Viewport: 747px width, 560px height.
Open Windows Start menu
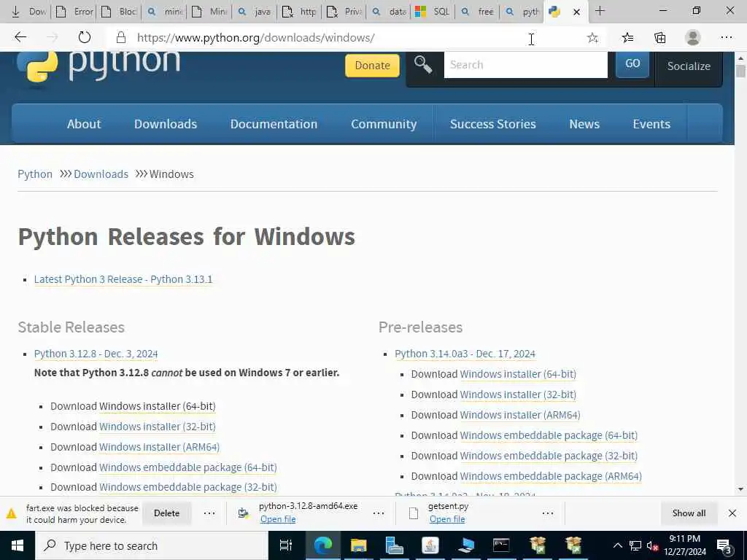(x=18, y=545)
